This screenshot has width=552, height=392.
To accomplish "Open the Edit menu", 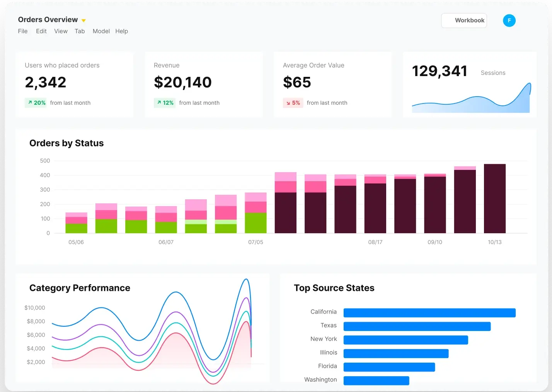I will tap(41, 31).
